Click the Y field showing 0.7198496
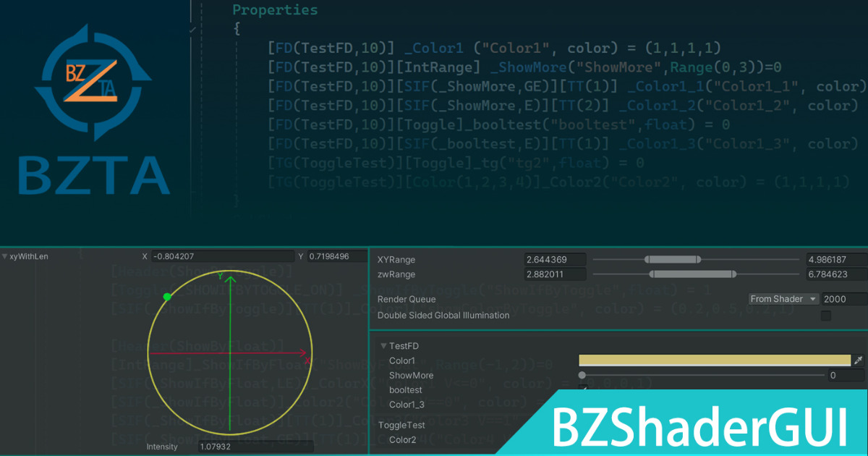Viewport: 868px width, 456px height. click(x=336, y=256)
